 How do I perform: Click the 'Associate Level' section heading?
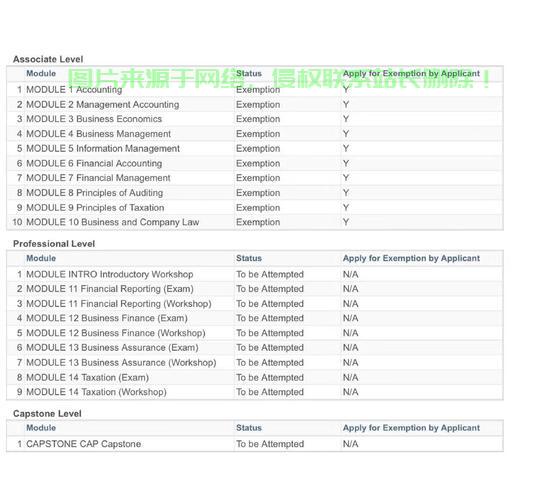48,59
